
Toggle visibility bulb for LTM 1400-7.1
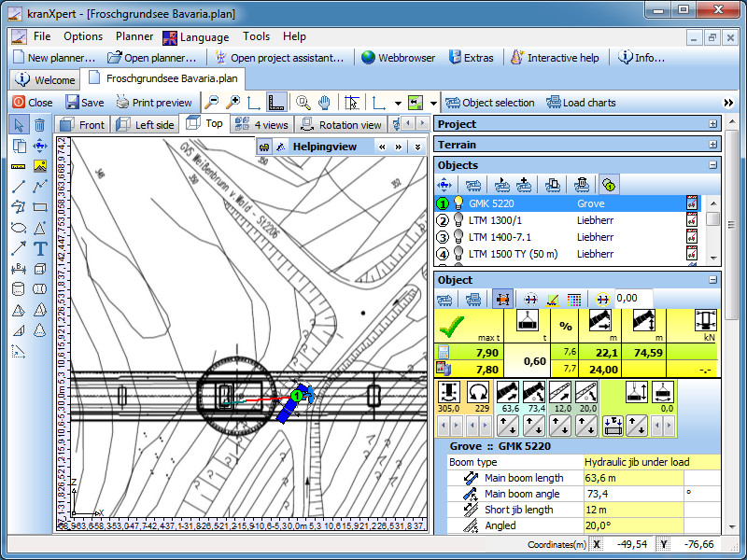pyautogui.click(x=458, y=237)
